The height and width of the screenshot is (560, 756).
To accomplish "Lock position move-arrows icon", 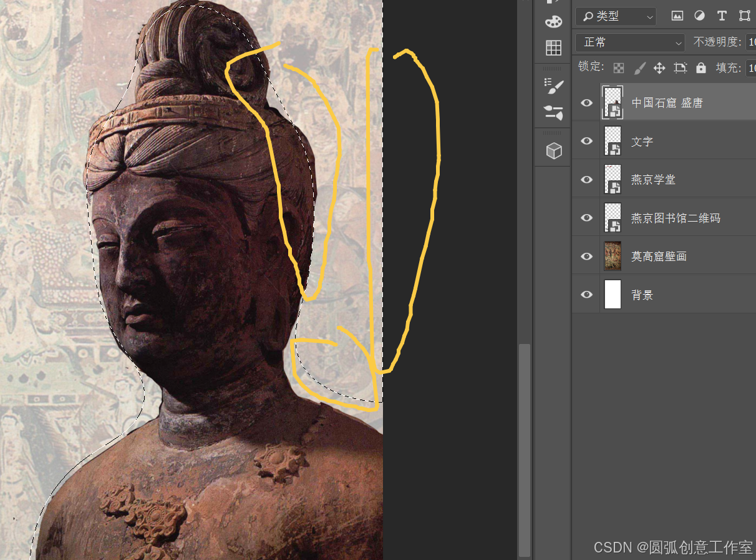I will pos(659,67).
